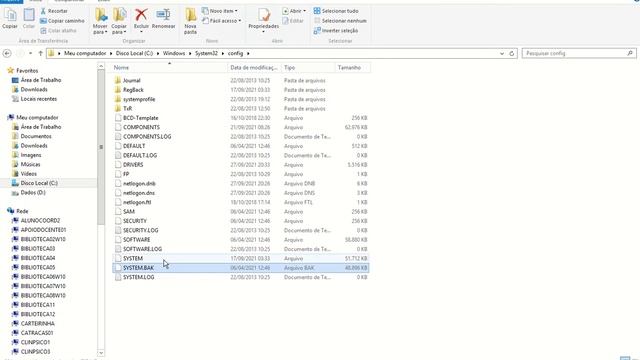Viewport: 640px width, 360px height.
Task: Open the Fácil acesso dropdown
Action: (x=222, y=21)
